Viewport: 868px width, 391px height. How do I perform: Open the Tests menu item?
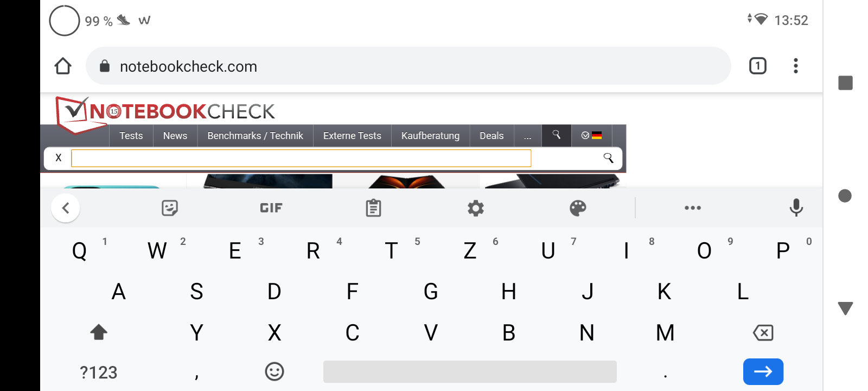point(131,136)
